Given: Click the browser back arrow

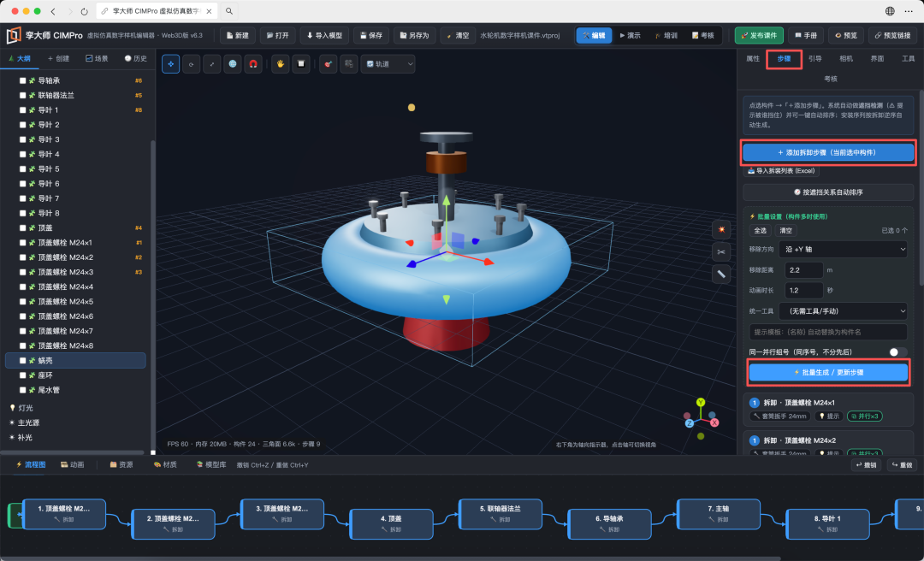Looking at the screenshot, I should (53, 11).
